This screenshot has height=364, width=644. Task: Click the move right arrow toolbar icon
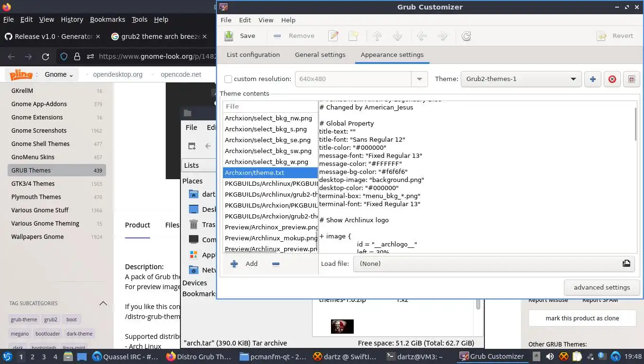(442, 36)
